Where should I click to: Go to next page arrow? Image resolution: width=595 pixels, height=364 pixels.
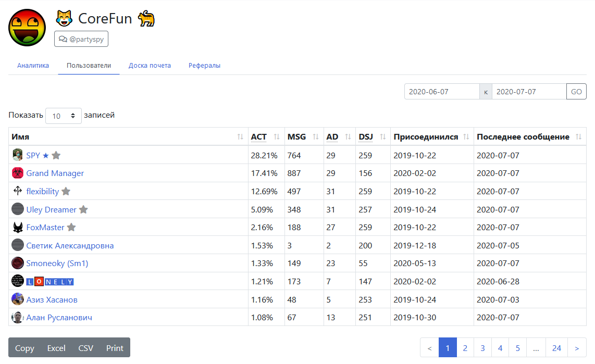[577, 348]
